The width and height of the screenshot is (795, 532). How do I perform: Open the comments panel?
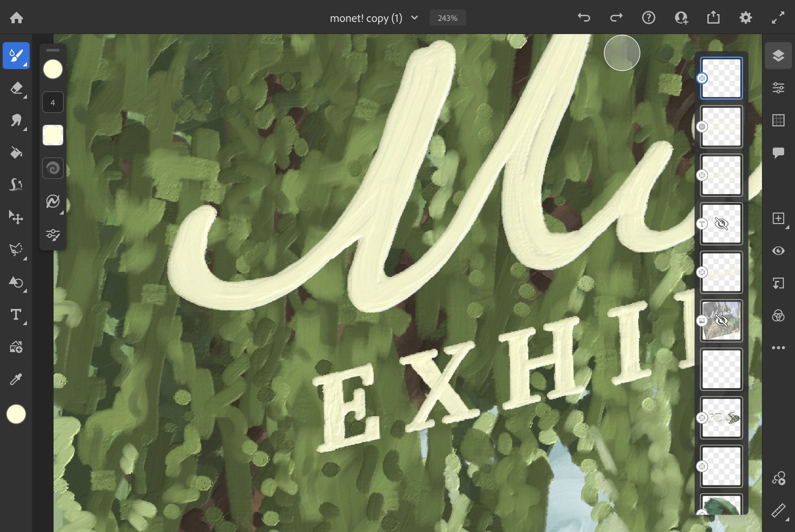778,153
